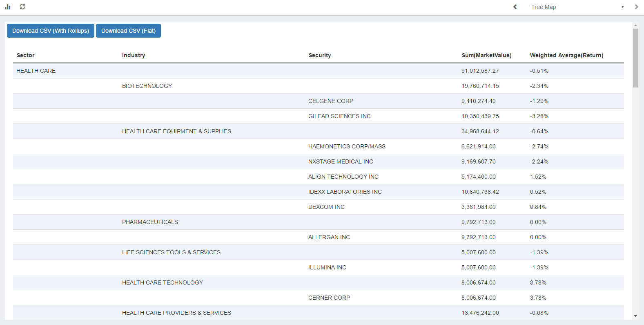Click market value 10,350,439.75

click(480, 116)
